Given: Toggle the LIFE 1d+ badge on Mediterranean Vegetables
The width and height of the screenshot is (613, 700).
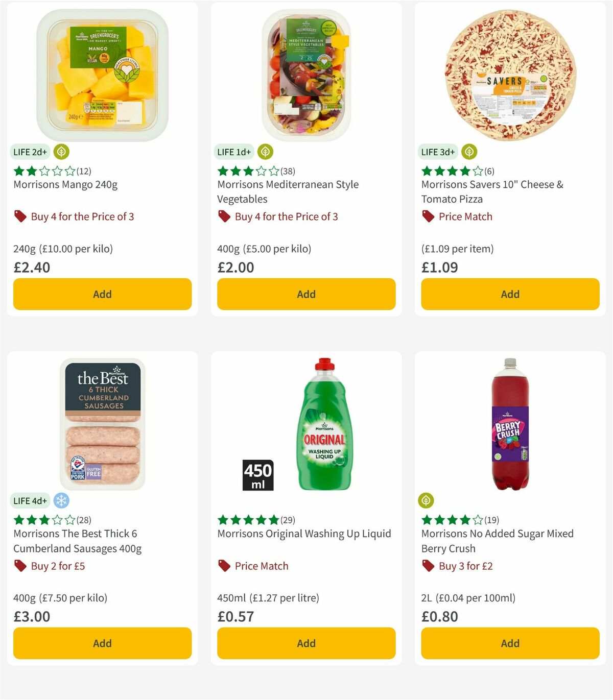Looking at the screenshot, I should tap(233, 152).
